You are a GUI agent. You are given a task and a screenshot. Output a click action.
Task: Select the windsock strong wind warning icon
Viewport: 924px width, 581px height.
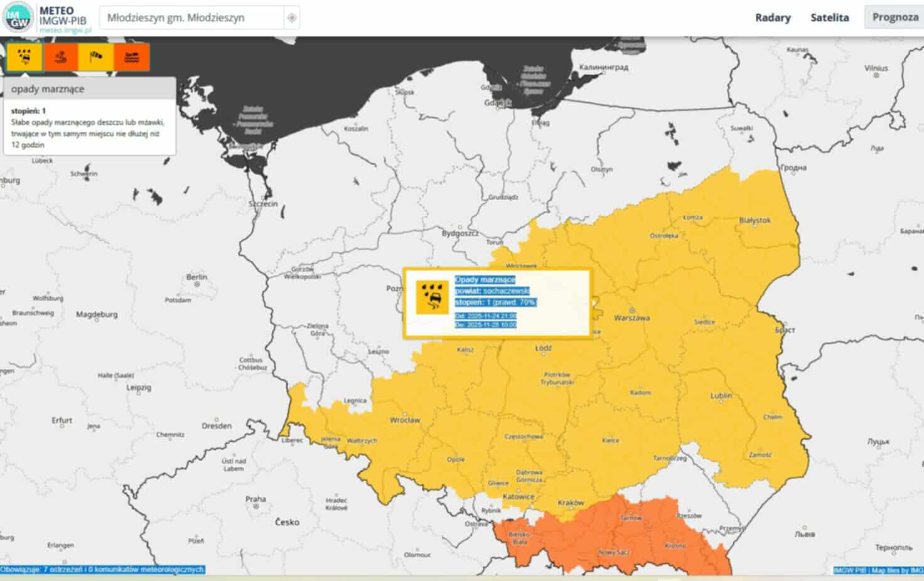click(x=95, y=57)
